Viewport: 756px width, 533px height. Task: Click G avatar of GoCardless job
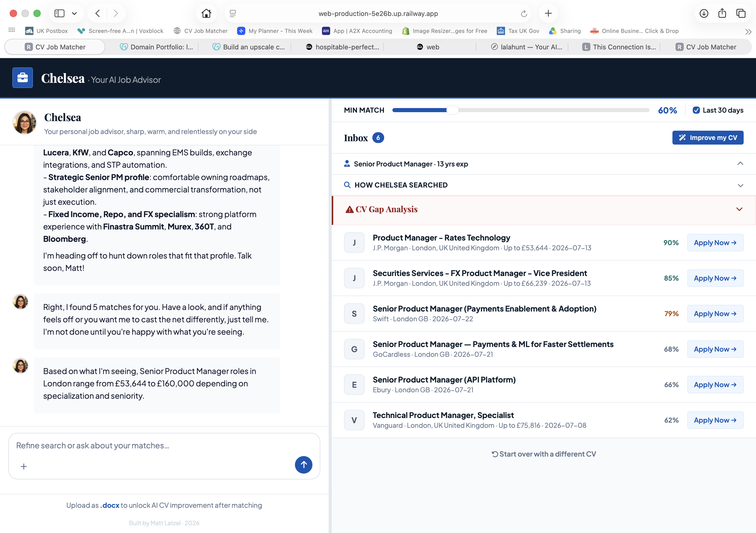[x=354, y=349]
